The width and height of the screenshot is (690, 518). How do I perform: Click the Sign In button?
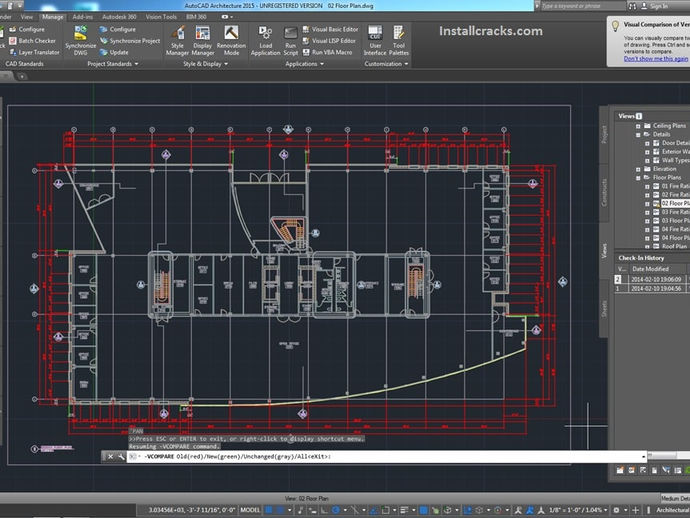[656, 6]
